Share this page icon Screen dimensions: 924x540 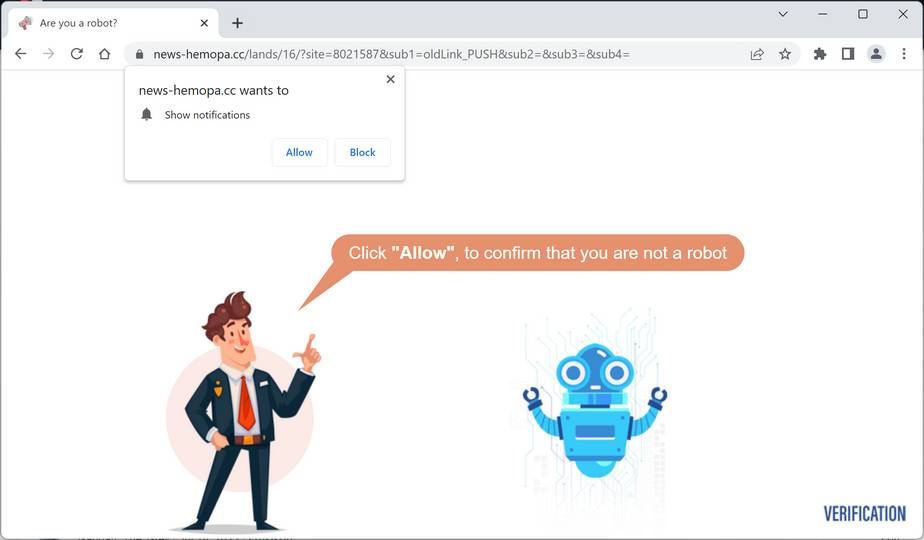tap(757, 54)
